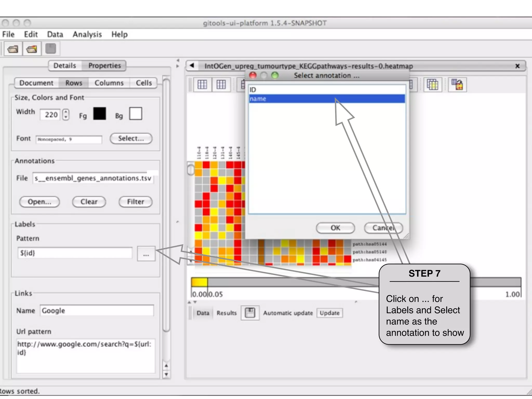The image size is (532, 399).
Task: Open the black Fg color swatch
Action: [x=99, y=114]
